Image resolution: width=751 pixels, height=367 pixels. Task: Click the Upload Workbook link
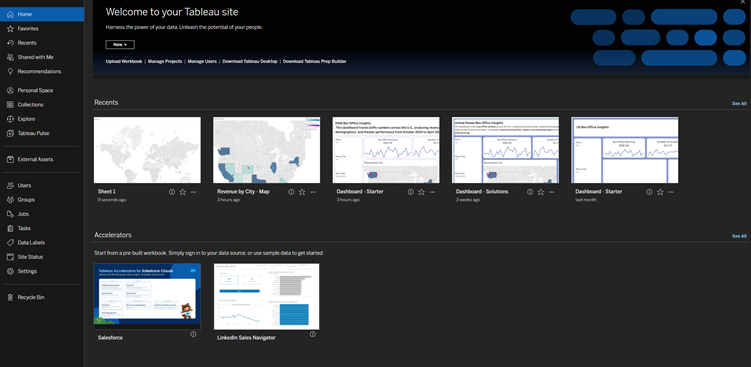(124, 61)
